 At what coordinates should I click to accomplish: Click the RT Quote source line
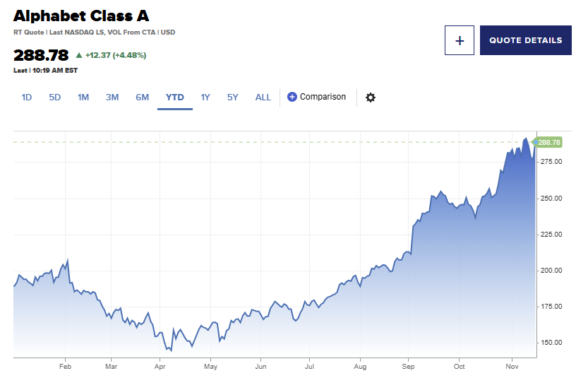(x=94, y=33)
